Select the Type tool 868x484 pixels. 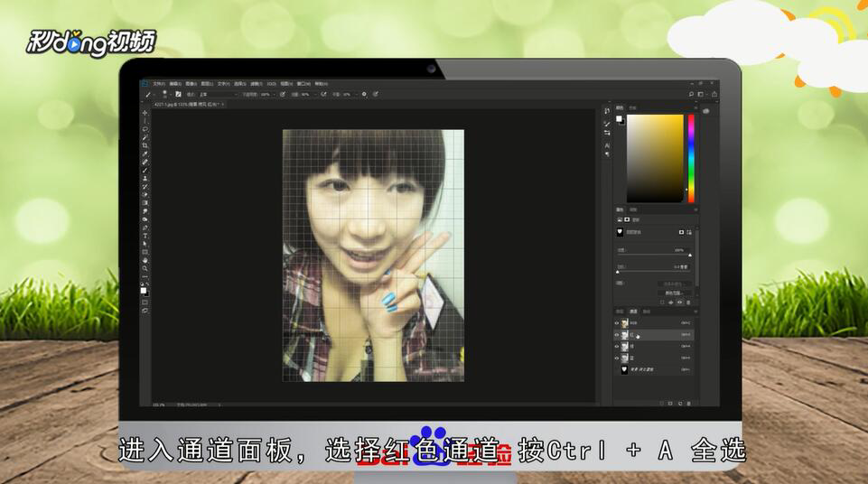pyautogui.click(x=145, y=236)
